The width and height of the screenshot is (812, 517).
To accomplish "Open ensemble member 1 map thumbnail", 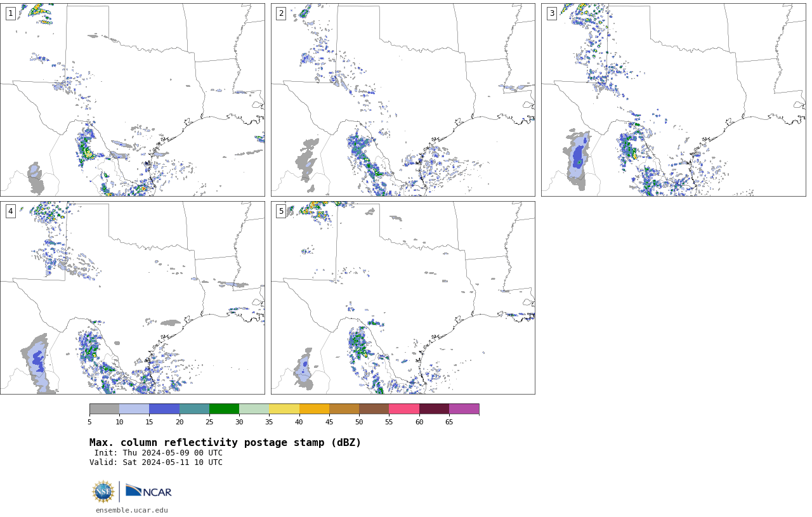I will [x=133, y=100].
